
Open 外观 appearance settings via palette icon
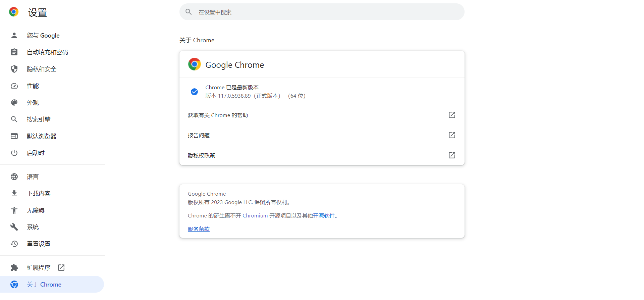(14, 102)
